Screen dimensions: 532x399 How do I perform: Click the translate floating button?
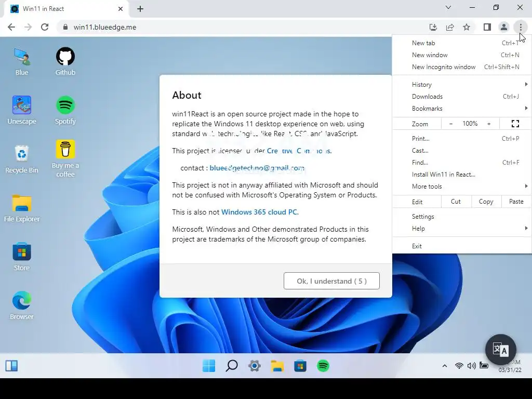[x=500, y=350]
